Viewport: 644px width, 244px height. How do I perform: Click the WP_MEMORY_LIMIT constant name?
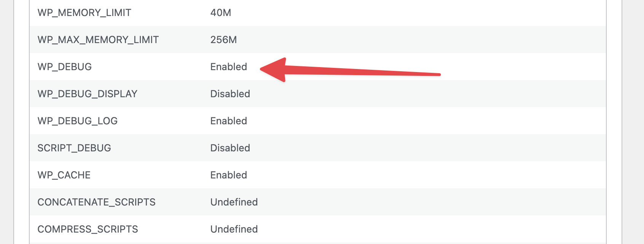point(84,13)
